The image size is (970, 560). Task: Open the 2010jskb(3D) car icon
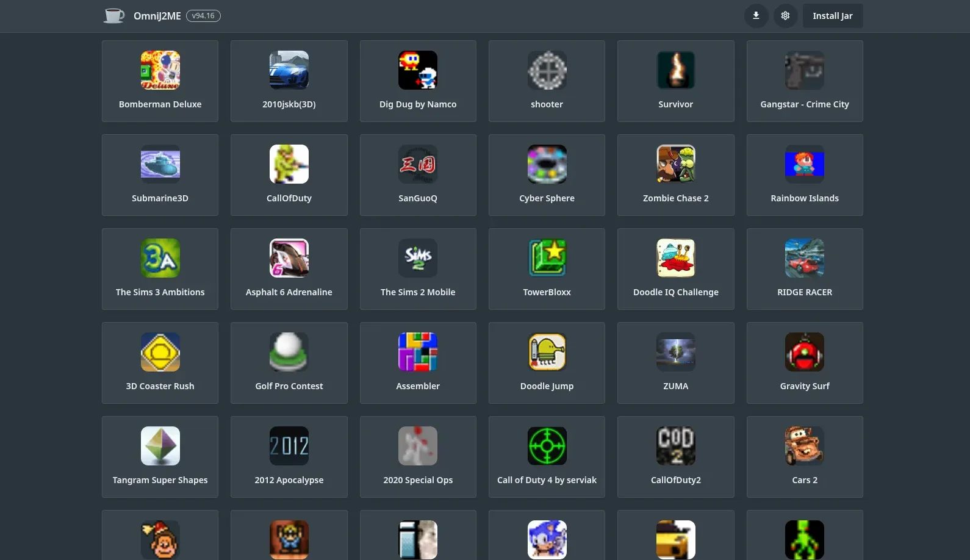click(289, 70)
